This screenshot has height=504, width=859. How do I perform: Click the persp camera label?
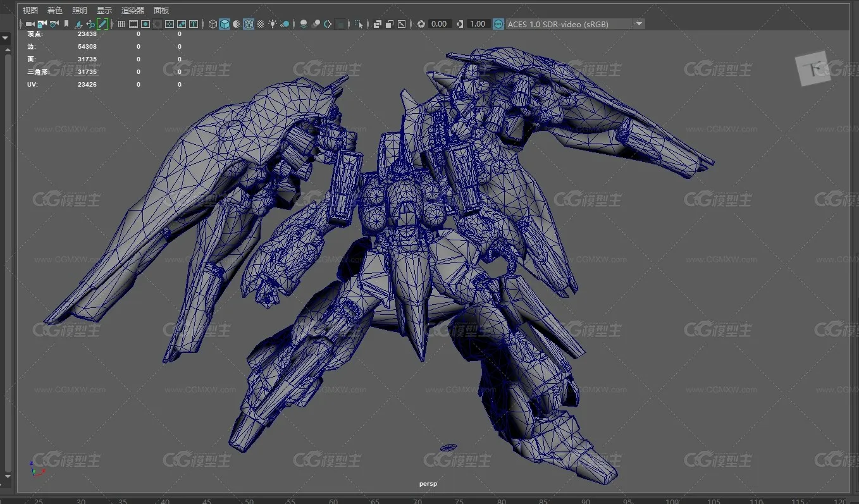pos(428,484)
